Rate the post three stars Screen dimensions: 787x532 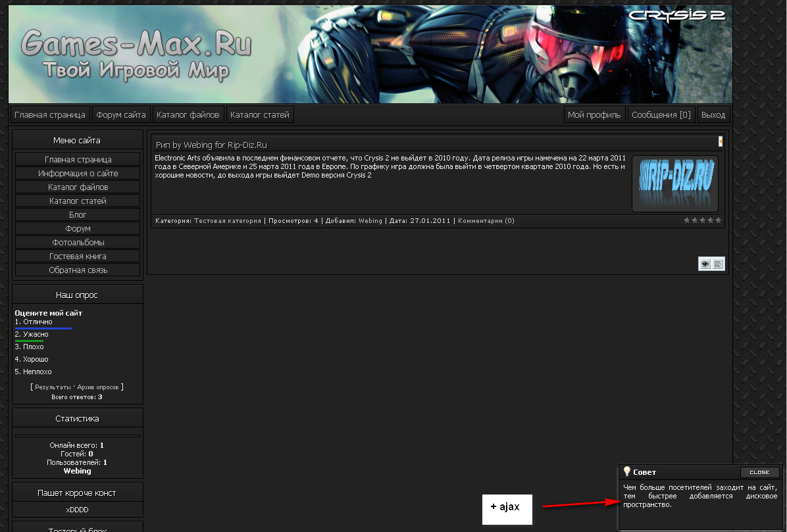(x=703, y=220)
